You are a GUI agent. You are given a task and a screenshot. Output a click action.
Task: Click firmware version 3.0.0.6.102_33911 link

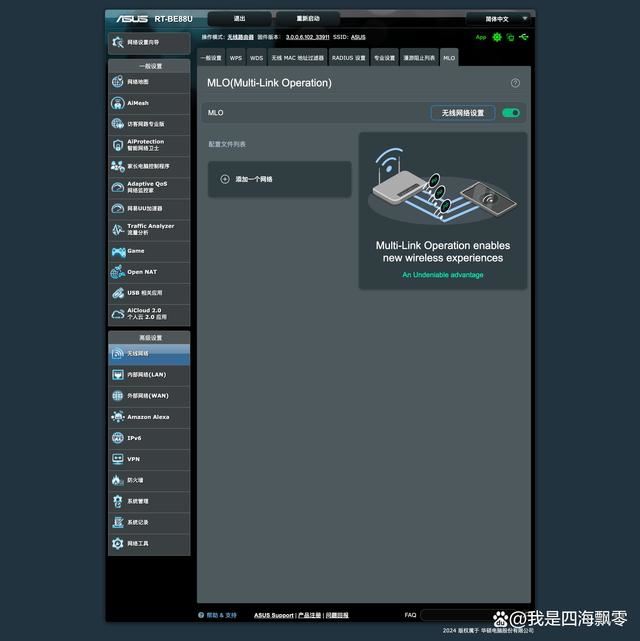coord(307,37)
